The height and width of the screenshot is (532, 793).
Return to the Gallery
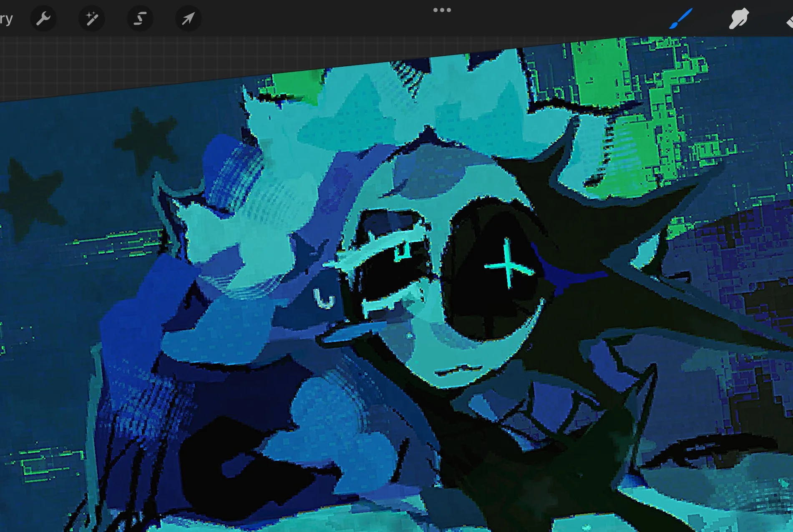[6, 19]
